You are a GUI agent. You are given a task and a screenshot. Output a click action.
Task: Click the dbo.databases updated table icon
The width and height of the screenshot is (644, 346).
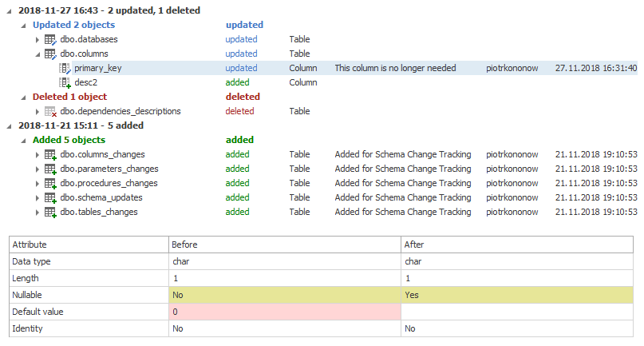pos(50,39)
